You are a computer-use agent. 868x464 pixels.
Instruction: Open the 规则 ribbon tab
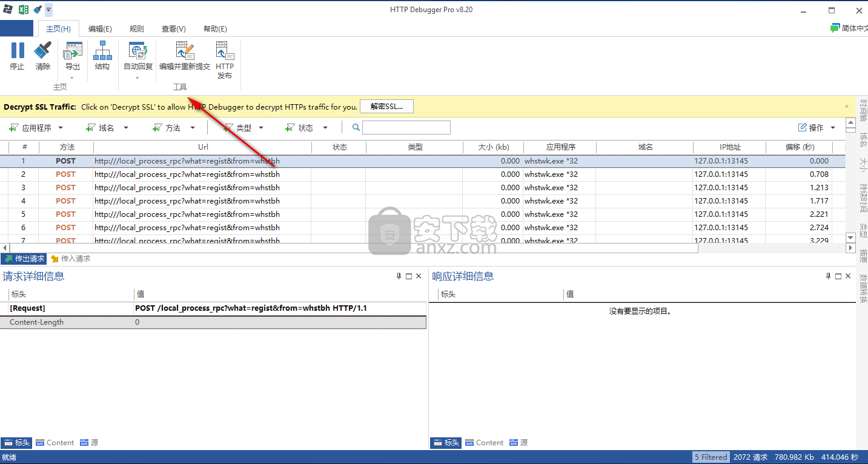pyautogui.click(x=137, y=29)
